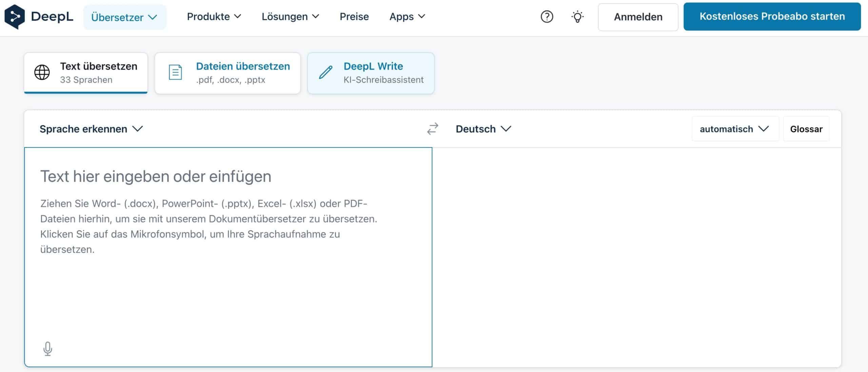The height and width of the screenshot is (372, 868).
Task: Click into the source text input area
Action: [x=228, y=257]
